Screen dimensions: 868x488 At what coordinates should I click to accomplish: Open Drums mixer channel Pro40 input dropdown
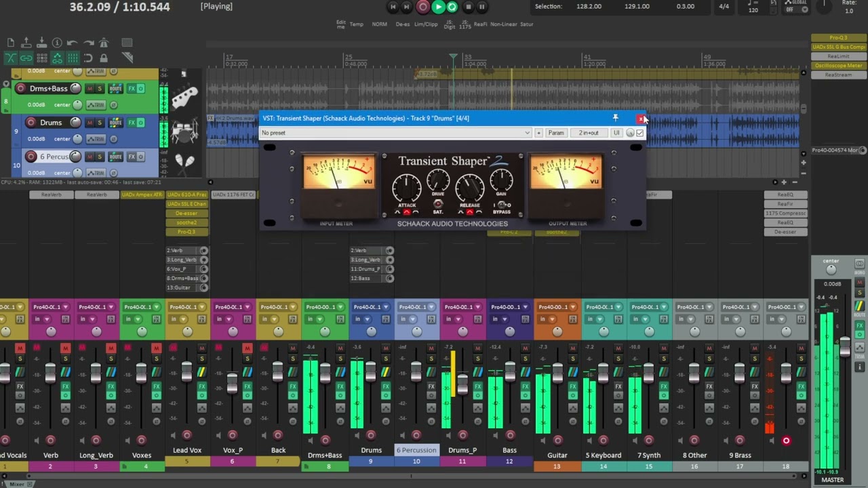(370, 307)
